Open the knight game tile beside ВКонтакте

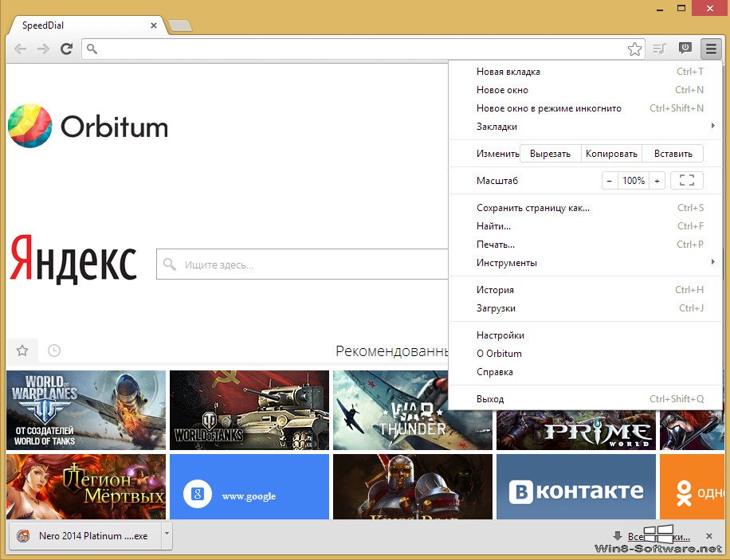coord(413,487)
